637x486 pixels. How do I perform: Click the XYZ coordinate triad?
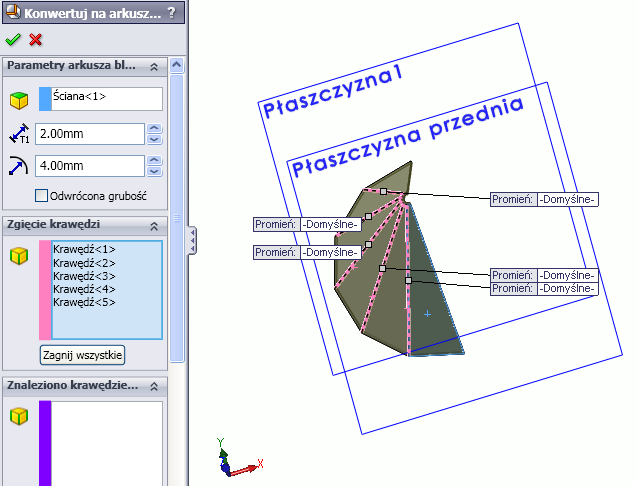239,457
